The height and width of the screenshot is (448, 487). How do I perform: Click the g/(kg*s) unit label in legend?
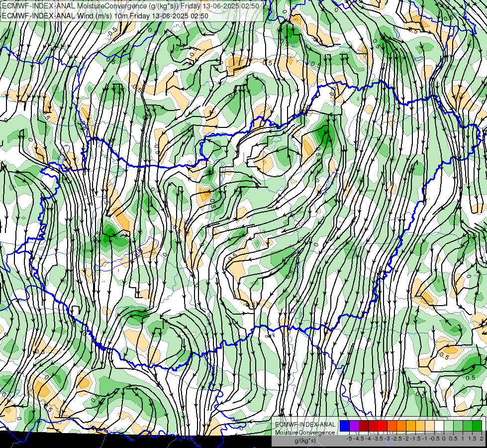[x=305, y=441]
